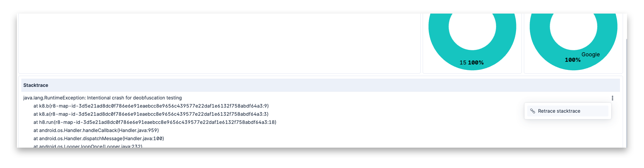Open the three-dot stacktrace options menu
Screen dimensions: 644x168
pyautogui.click(x=612, y=98)
